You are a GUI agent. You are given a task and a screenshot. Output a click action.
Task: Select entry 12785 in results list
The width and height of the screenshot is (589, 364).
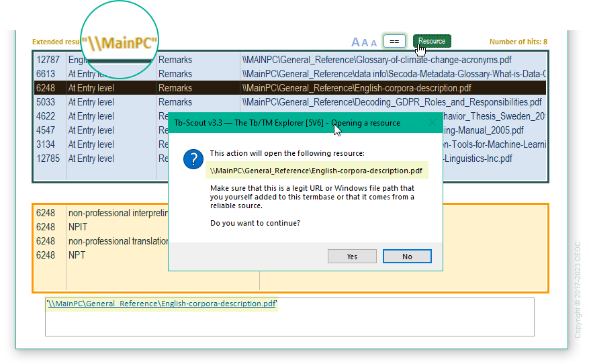(46, 158)
